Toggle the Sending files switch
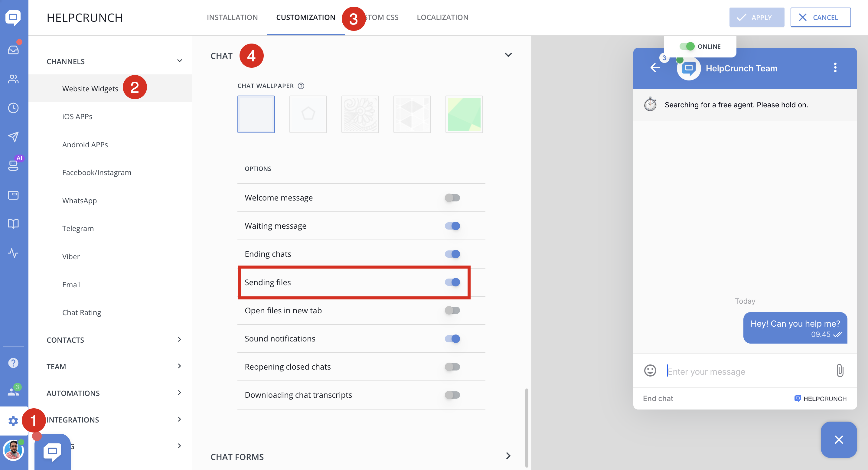 point(452,282)
